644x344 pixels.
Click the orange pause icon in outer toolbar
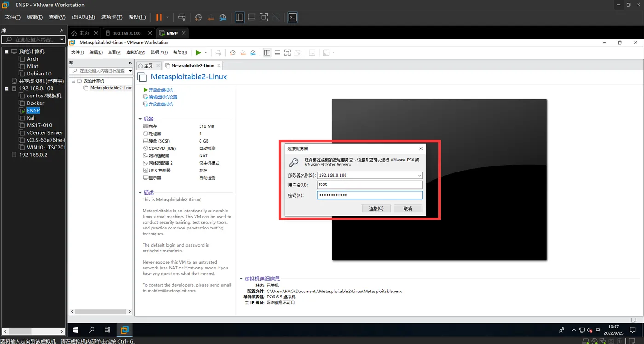coord(159,17)
